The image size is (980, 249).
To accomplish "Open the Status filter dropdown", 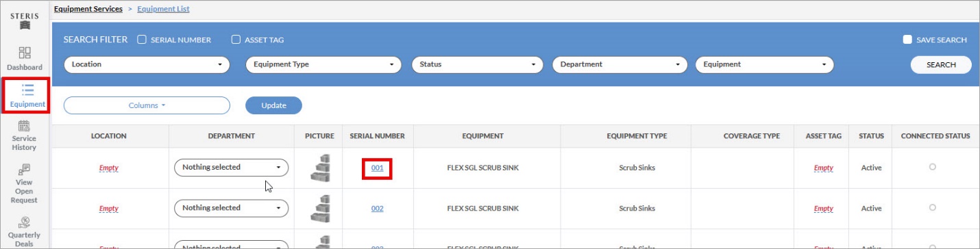I will pos(477,64).
